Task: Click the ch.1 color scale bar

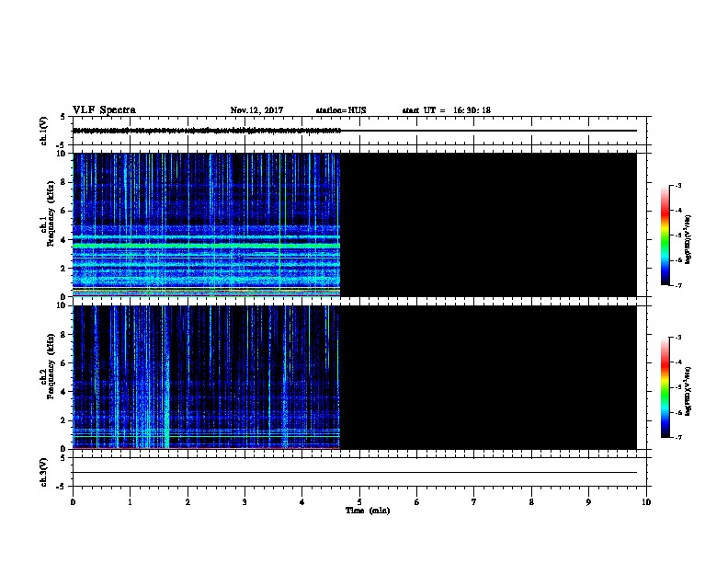Action: 665,236
